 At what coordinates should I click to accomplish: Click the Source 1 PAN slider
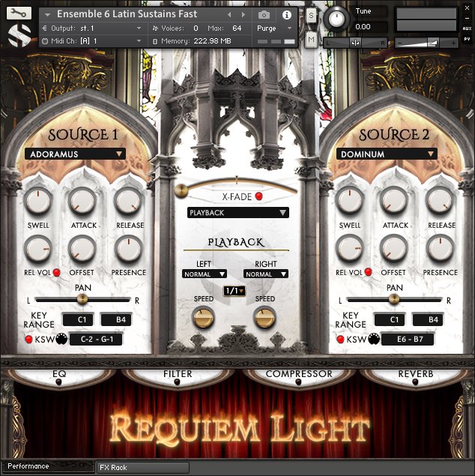pyautogui.click(x=82, y=299)
